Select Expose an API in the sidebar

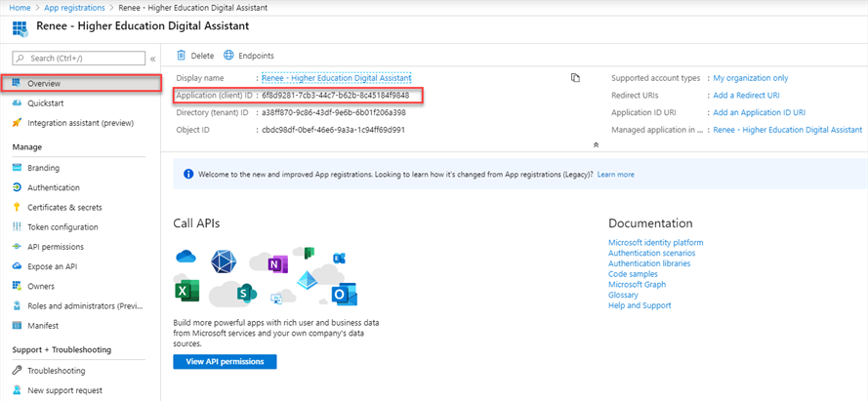(x=52, y=266)
